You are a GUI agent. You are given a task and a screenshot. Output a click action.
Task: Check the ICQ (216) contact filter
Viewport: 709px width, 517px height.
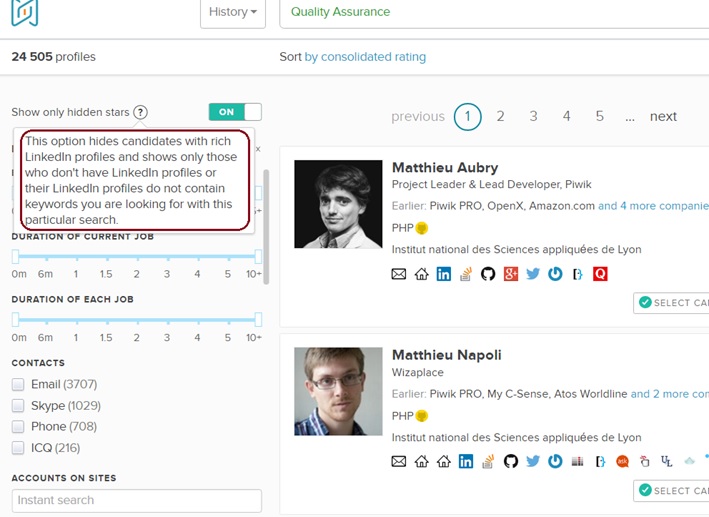(x=18, y=448)
